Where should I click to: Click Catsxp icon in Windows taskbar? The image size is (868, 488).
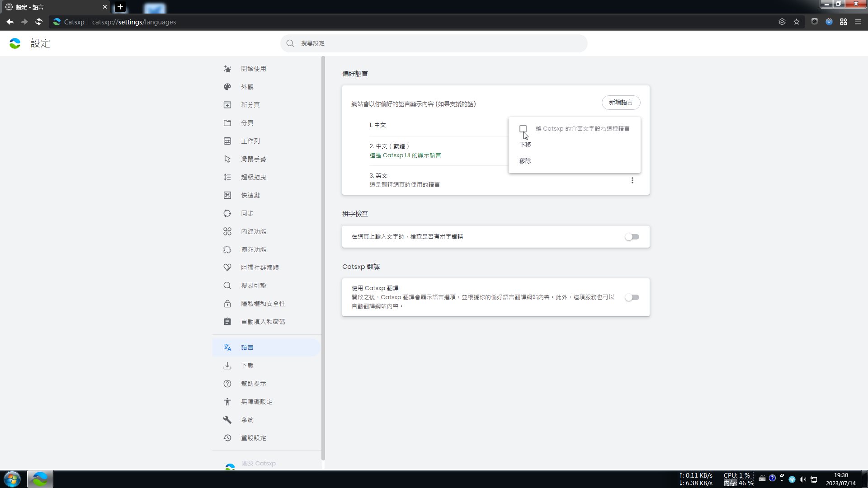[40, 479]
